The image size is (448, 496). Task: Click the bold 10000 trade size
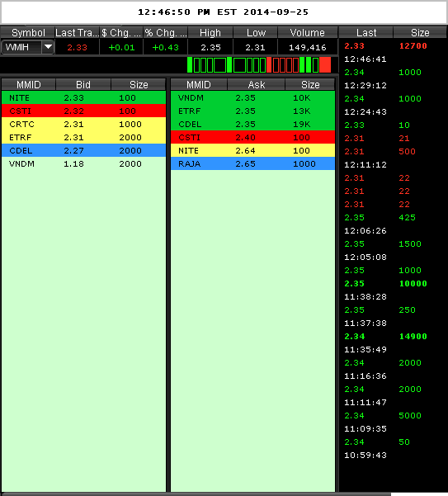tap(413, 283)
